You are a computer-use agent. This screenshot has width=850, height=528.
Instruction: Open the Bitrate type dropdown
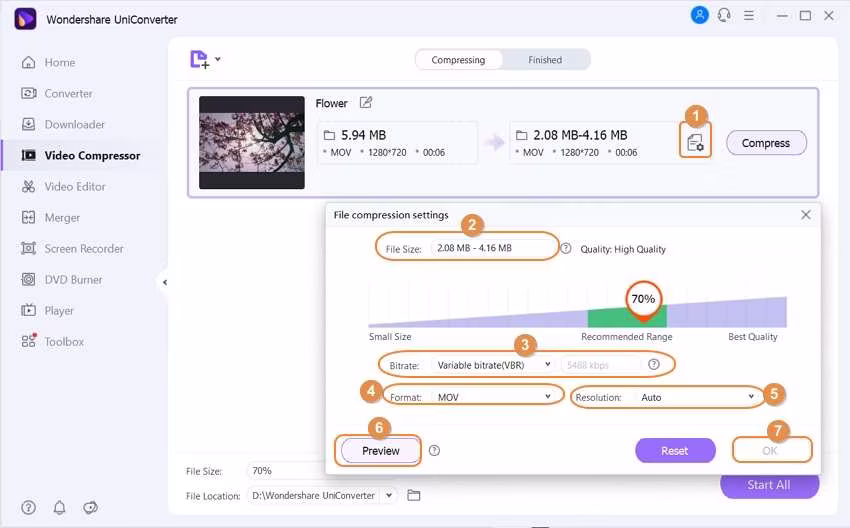point(494,365)
